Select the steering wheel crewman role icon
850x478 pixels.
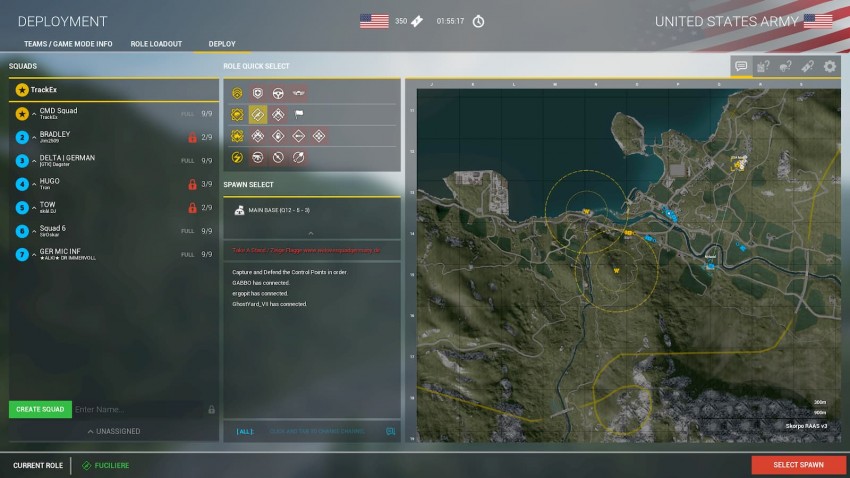(x=278, y=93)
